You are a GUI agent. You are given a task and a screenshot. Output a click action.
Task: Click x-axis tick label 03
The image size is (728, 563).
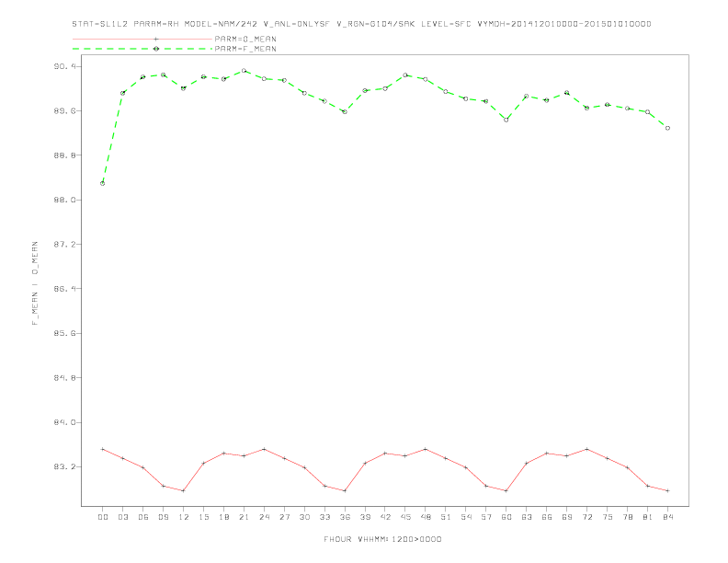coord(123,517)
